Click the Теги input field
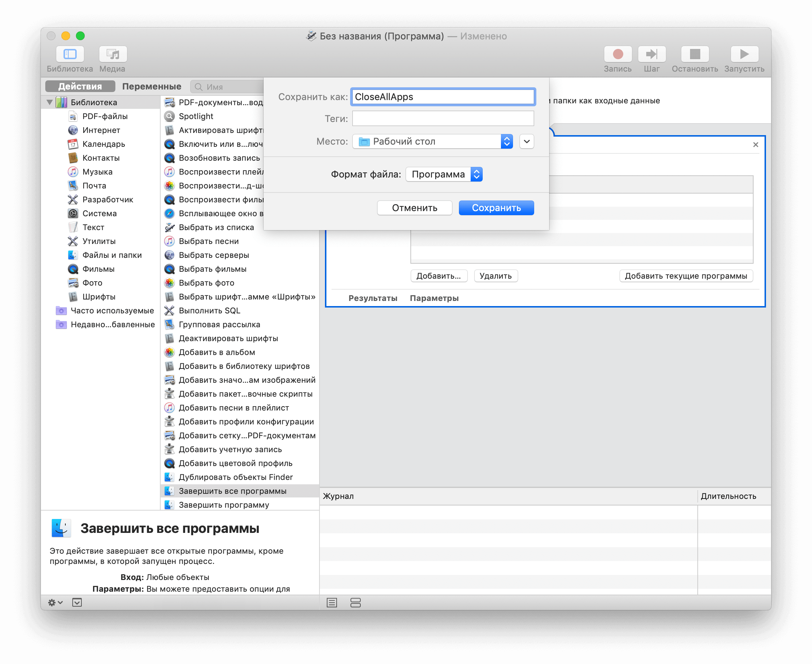812x664 pixels. click(443, 119)
